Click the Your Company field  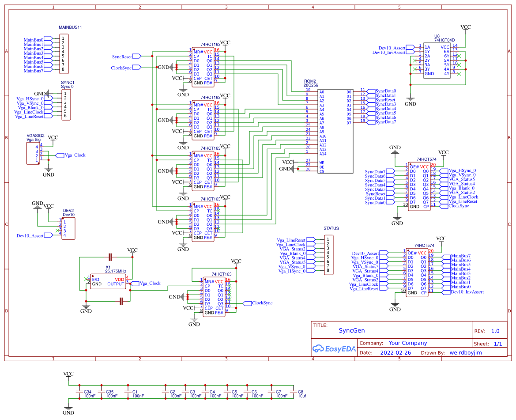point(407,343)
